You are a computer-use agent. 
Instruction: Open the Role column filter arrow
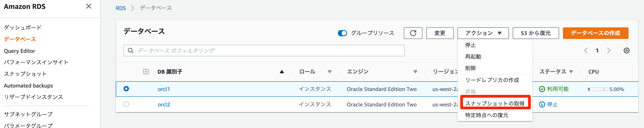coord(330,72)
